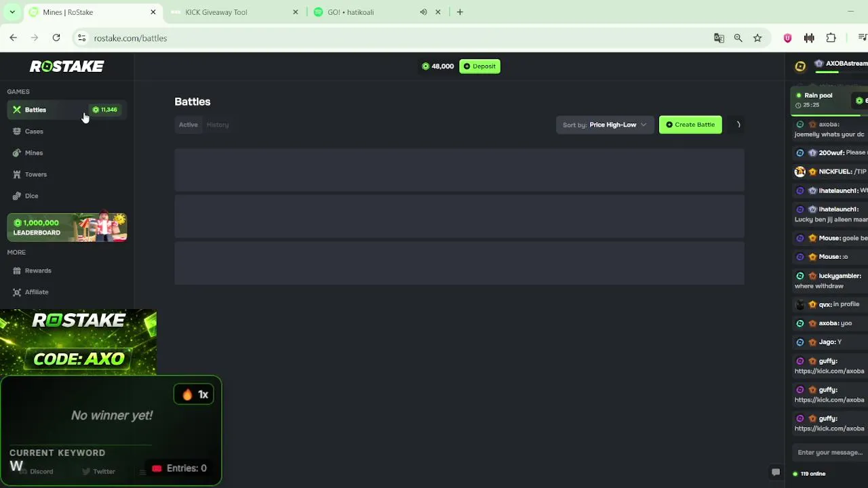
Task: Switch to the History battles tab
Action: (x=218, y=125)
